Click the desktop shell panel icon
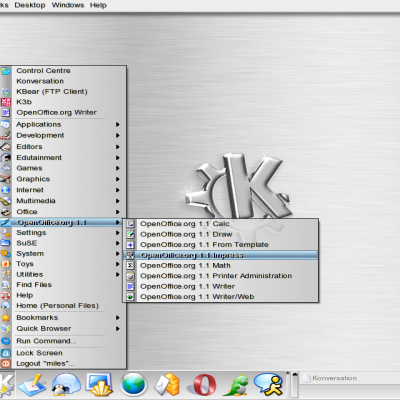Viewport: 400px width, 400px height. click(99, 385)
